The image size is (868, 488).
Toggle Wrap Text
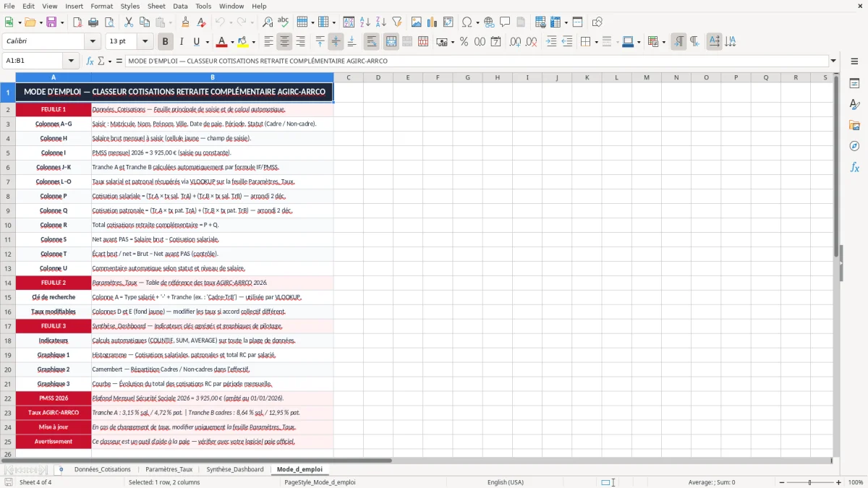(372, 42)
